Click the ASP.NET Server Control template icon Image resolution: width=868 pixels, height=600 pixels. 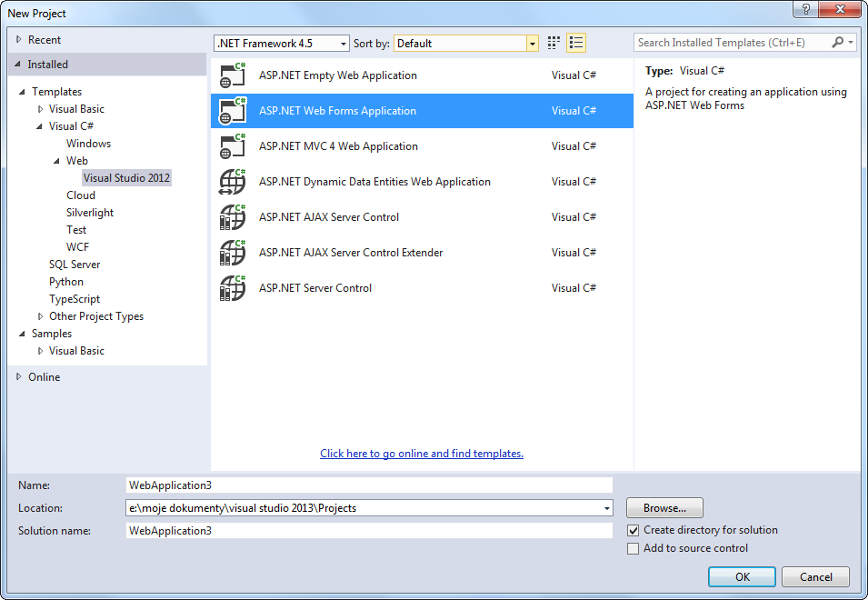pos(233,288)
